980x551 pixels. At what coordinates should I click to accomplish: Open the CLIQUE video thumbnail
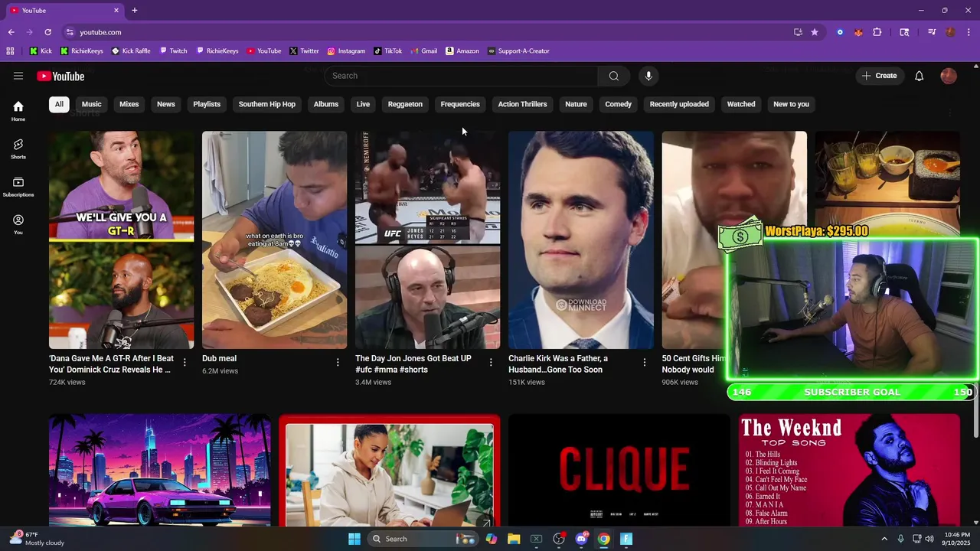(x=619, y=470)
